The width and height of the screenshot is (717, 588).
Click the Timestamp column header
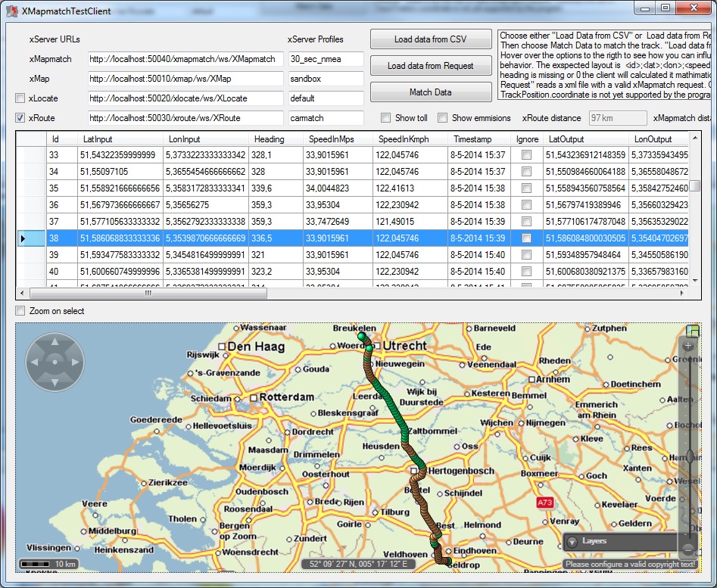pyautogui.click(x=472, y=139)
